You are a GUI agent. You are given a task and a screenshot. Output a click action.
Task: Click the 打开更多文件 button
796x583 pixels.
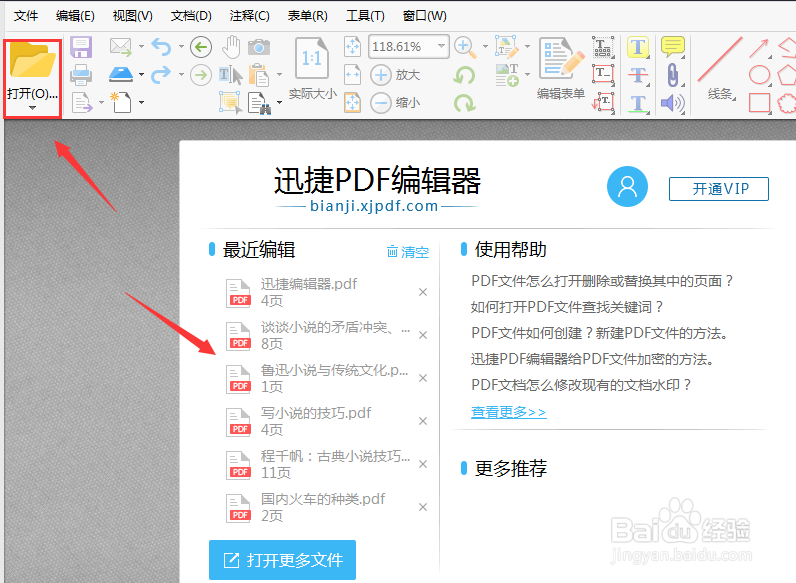coord(282,560)
